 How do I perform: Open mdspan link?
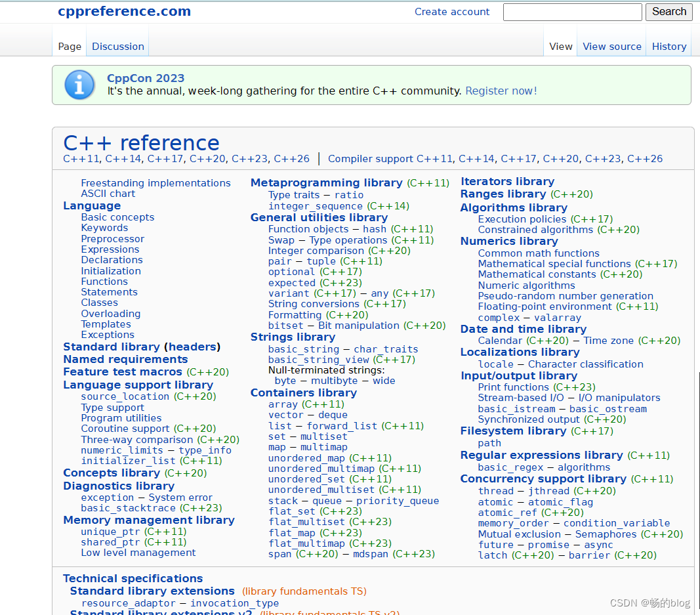click(371, 554)
